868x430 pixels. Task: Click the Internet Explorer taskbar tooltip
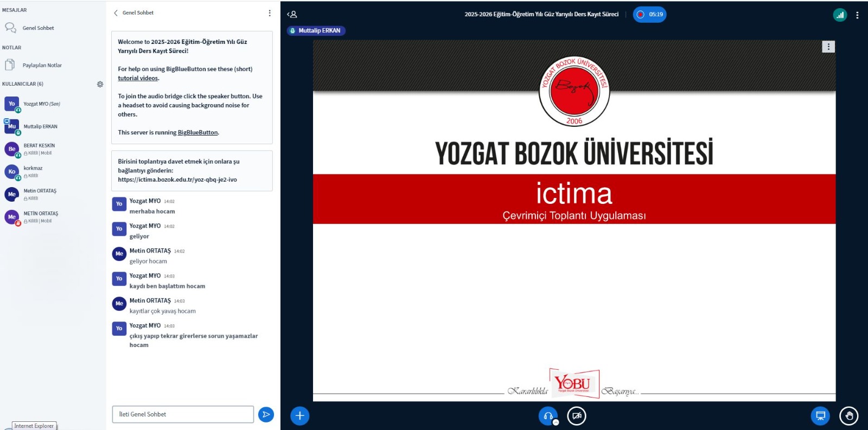pyautogui.click(x=34, y=426)
